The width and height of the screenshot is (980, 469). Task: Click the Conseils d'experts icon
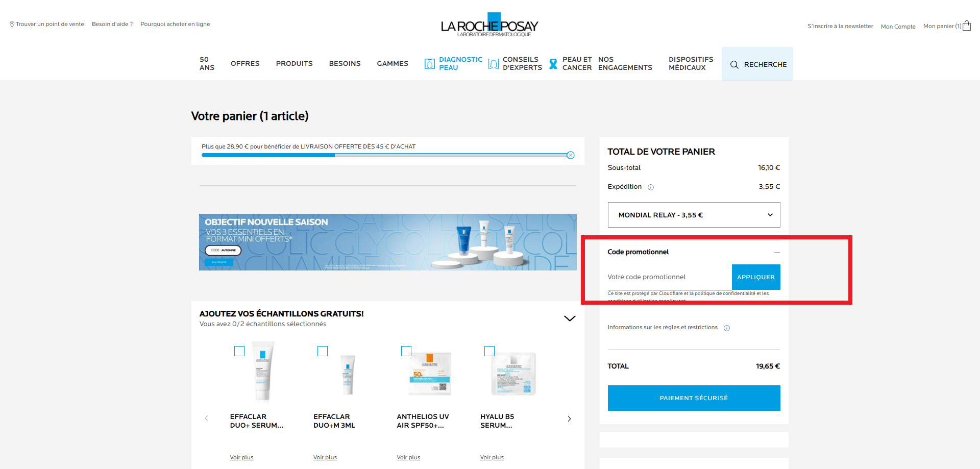[x=494, y=64]
